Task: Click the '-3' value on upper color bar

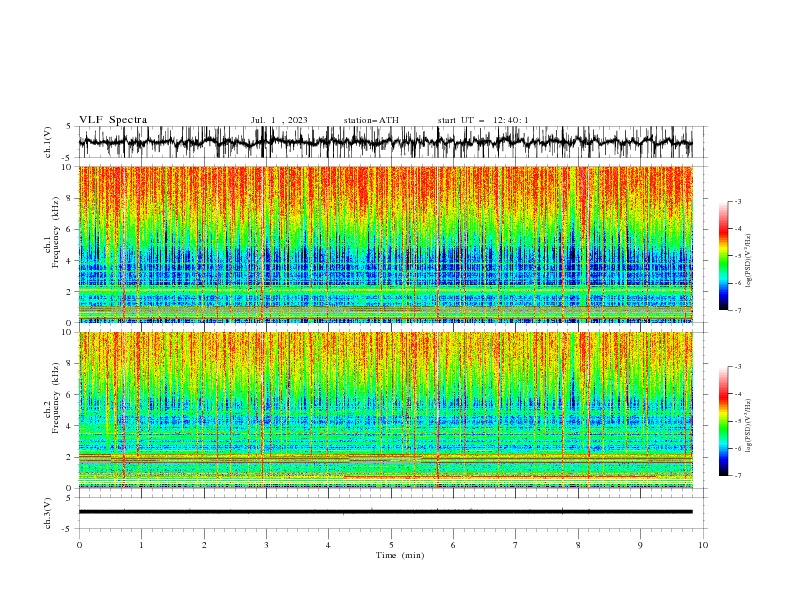Action: click(737, 201)
